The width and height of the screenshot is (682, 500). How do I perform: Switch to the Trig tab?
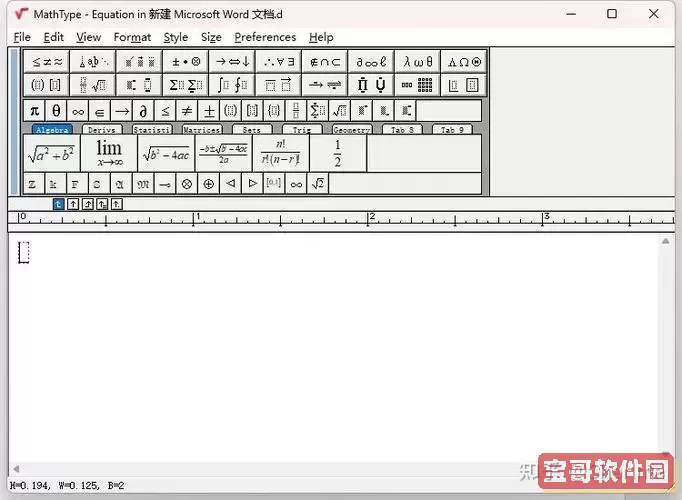302,129
